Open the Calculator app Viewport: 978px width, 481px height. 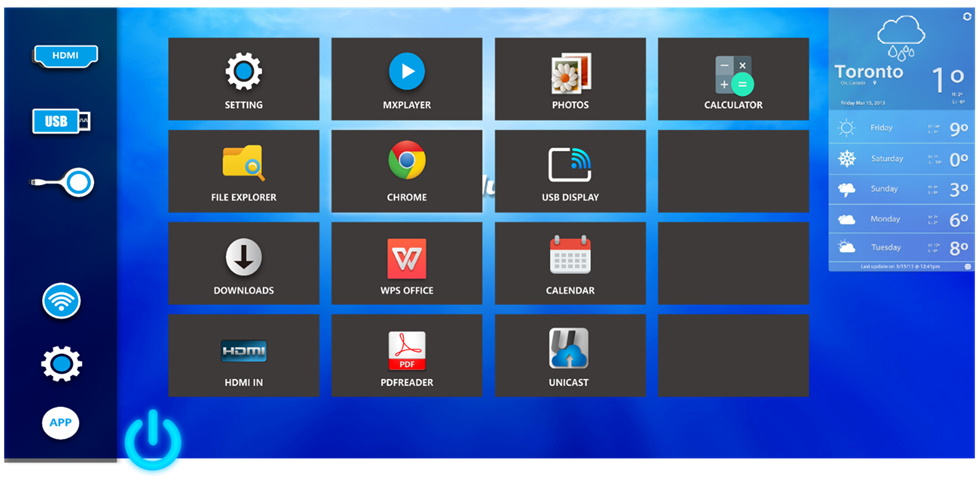pyautogui.click(x=733, y=79)
